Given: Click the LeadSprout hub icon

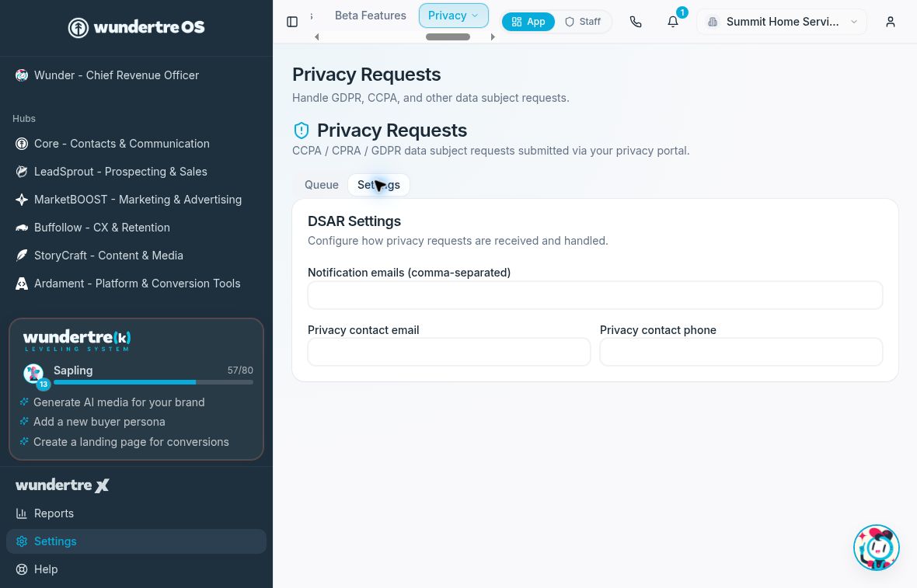Looking at the screenshot, I should click(x=22, y=172).
